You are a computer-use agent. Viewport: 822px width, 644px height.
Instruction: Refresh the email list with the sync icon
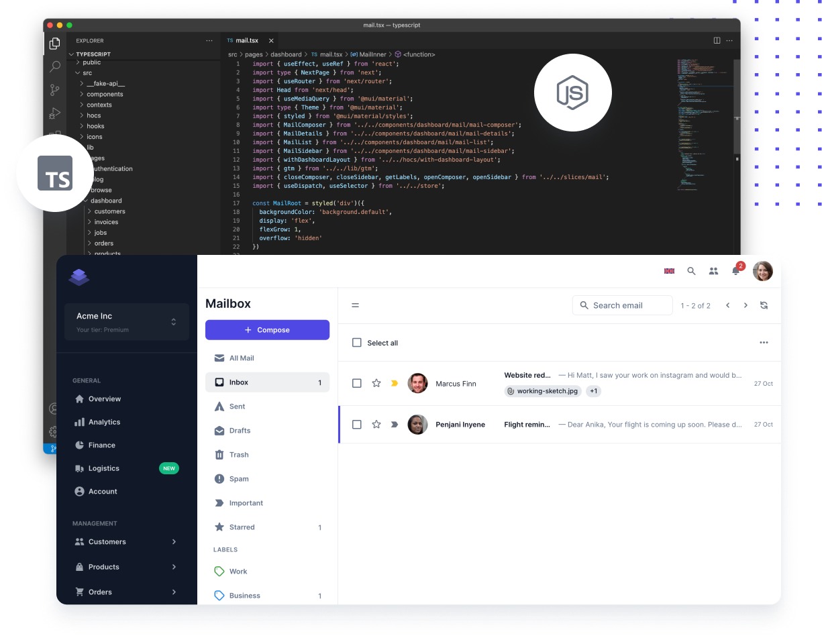pyautogui.click(x=764, y=305)
